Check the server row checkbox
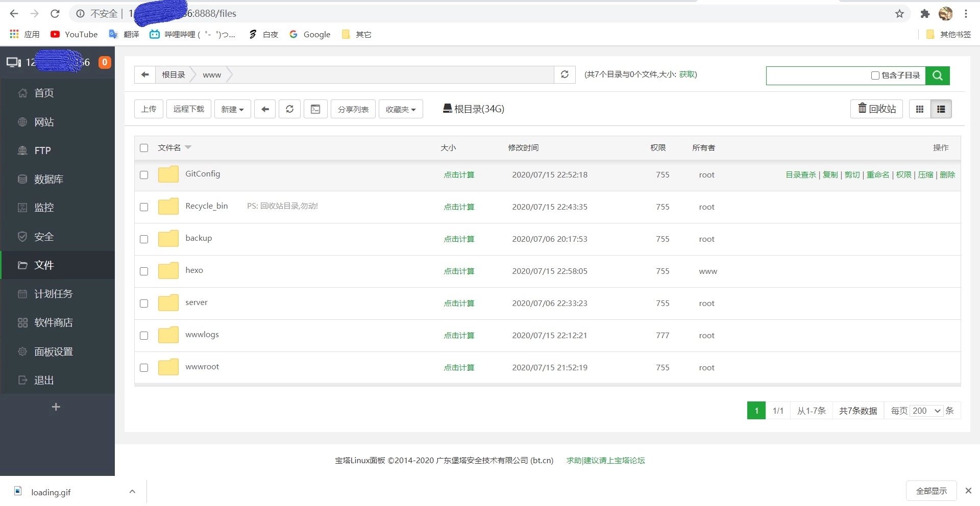The height and width of the screenshot is (506, 980). click(144, 303)
